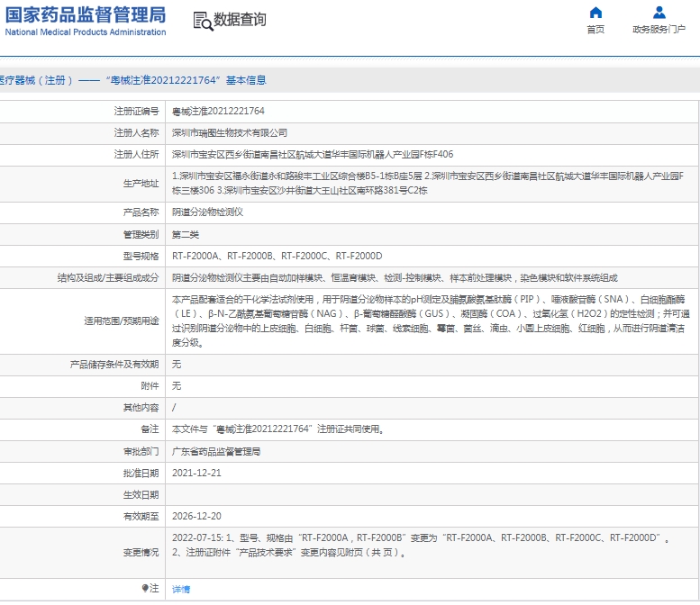Image resolution: width=700 pixels, height=605 pixels.
Task: Click 无 in the 附件 row
Action: tap(177, 385)
